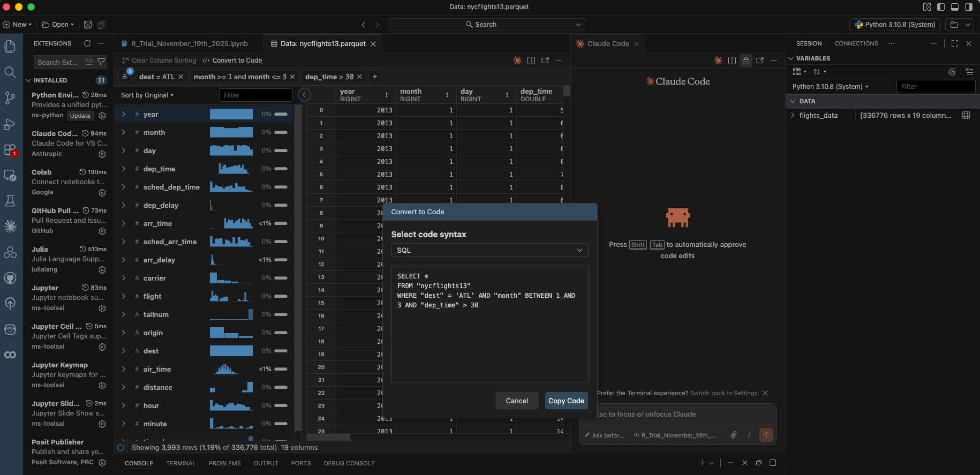Open flights_data in data viewer grid icon
980x475 pixels.
pos(966,115)
